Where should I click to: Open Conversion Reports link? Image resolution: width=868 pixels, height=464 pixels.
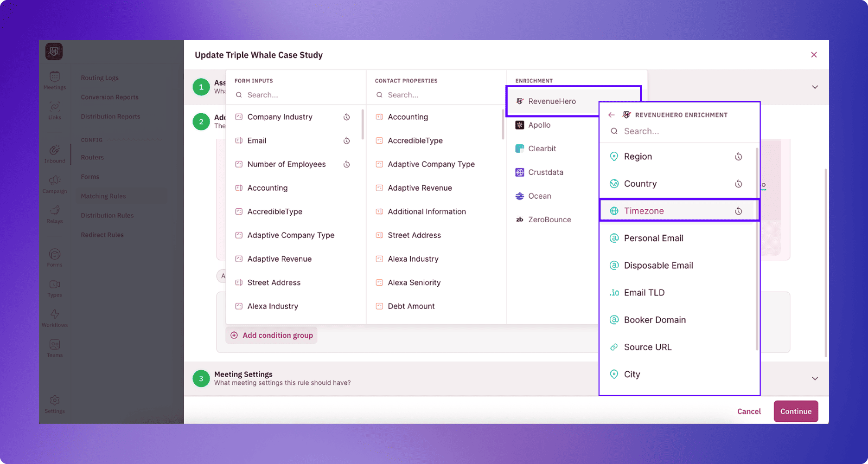[x=109, y=97]
